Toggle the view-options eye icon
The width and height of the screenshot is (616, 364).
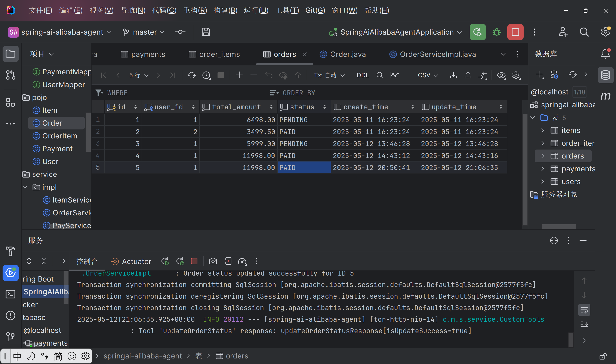(x=501, y=75)
